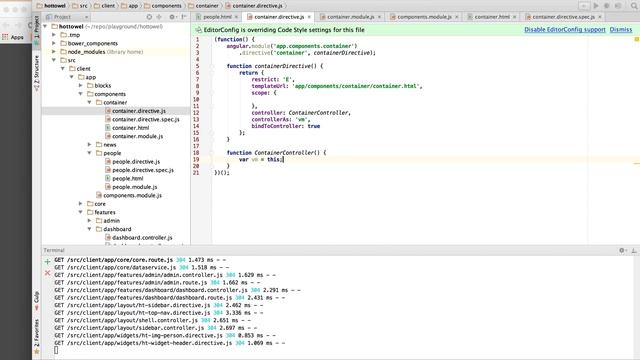Open Search Everywhere magnifier icon
640x360 pixels.
tap(634, 6)
